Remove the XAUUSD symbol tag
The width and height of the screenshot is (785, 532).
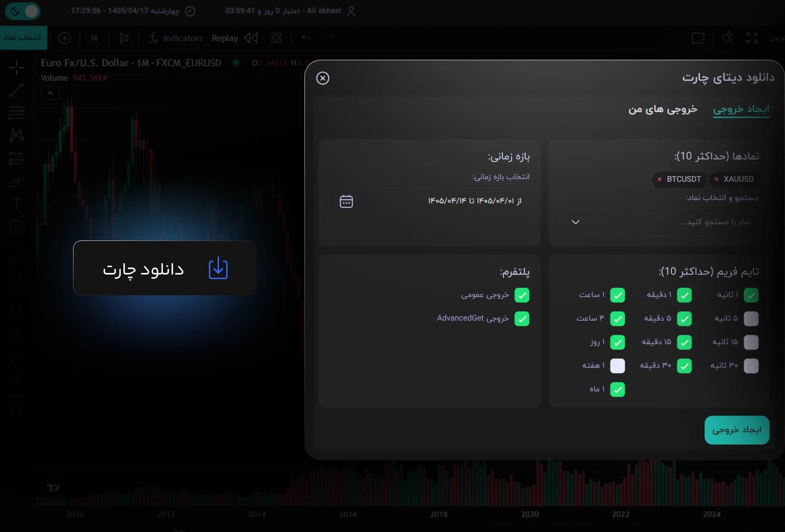tap(716, 179)
